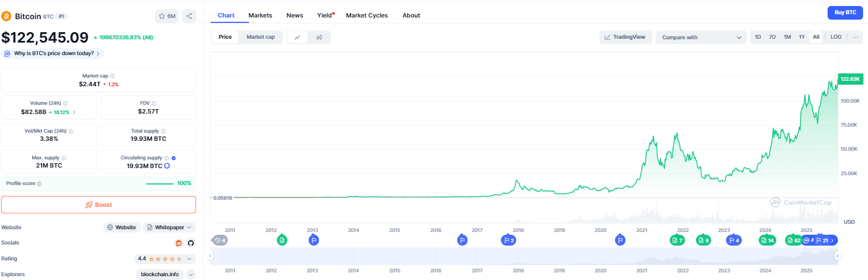Switch to candlestick chart view

click(x=319, y=37)
